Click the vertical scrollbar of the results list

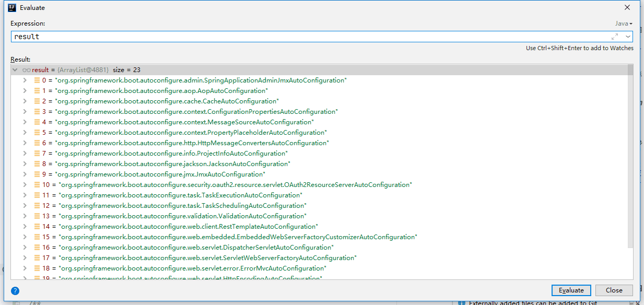click(630, 157)
